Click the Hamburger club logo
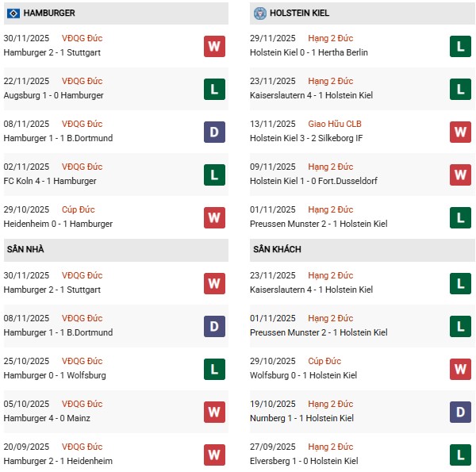Image resolution: width=476 pixels, height=472 pixels. click(13, 13)
